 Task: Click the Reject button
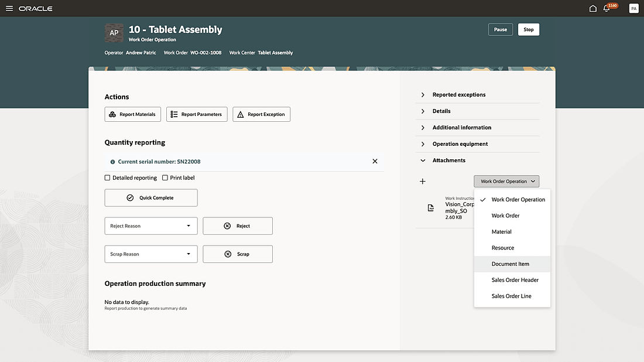click(x=237, y=226)
